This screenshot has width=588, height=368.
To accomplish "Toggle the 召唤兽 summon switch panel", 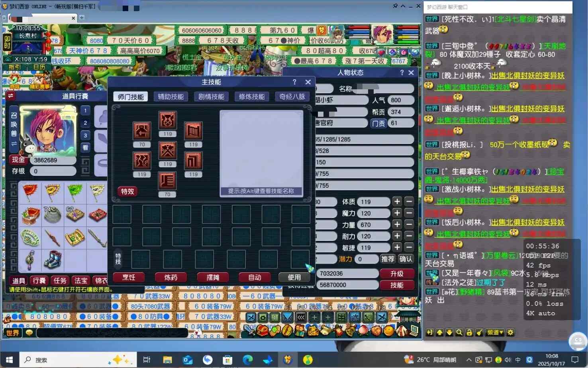I will pos(14,129).
